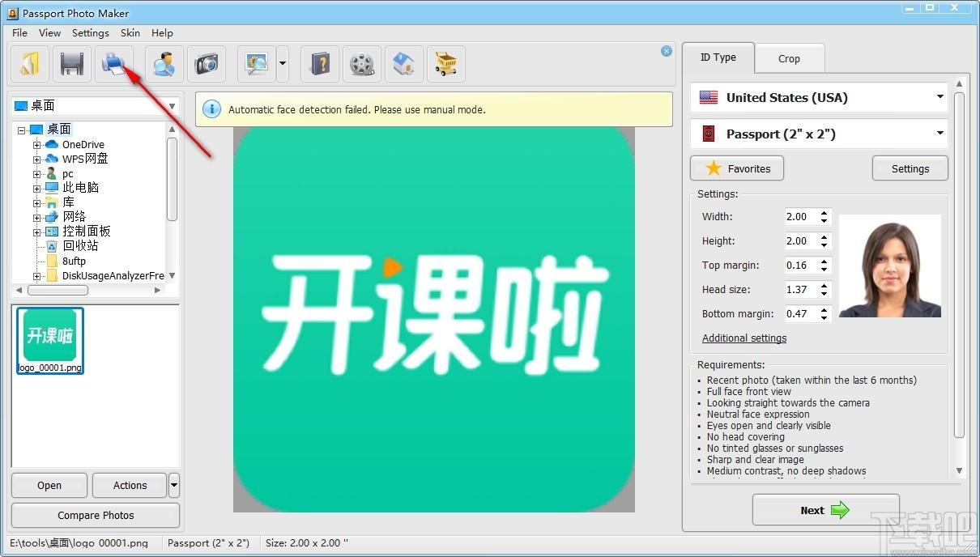
Task: Click the Actions button
Action: [130, 486]
